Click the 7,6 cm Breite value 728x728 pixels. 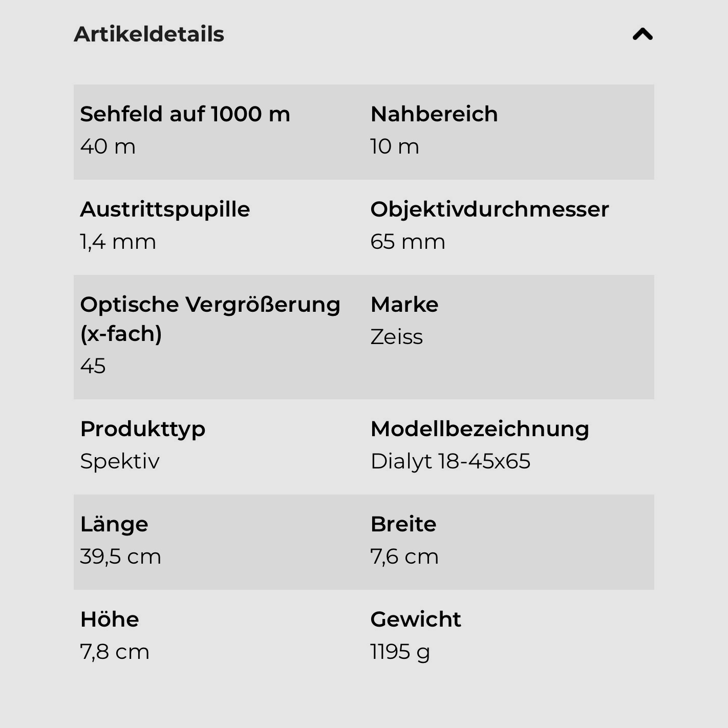click(x=404, y=556)
